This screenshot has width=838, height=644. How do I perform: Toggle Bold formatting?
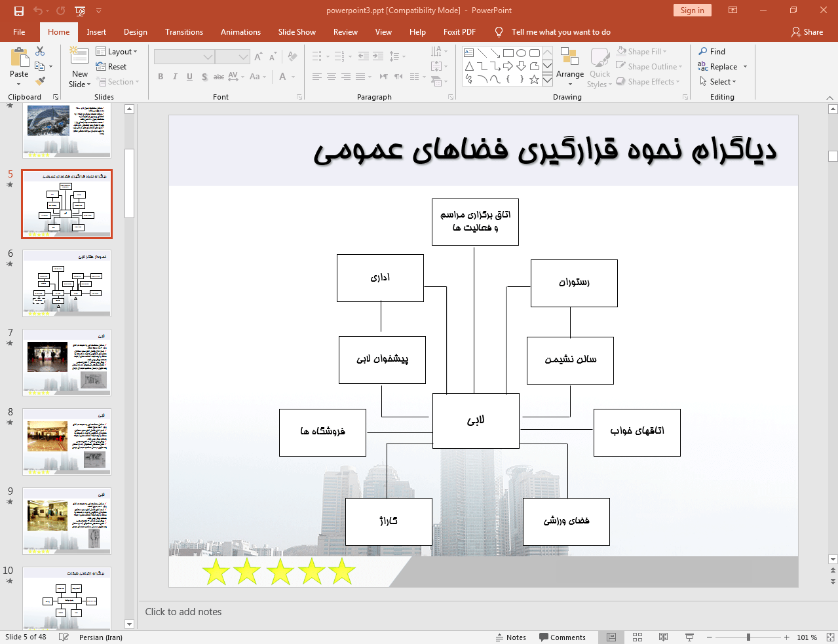[x=161, y=77]
